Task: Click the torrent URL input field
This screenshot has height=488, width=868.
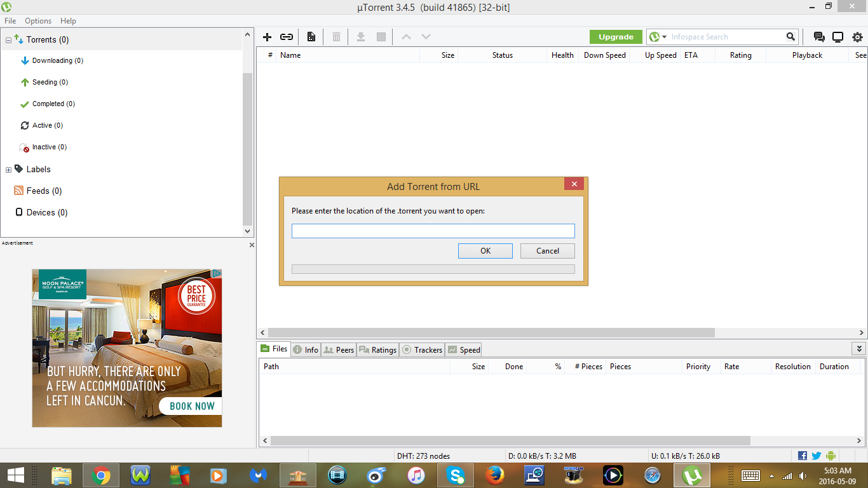Action: coord(433,231)
